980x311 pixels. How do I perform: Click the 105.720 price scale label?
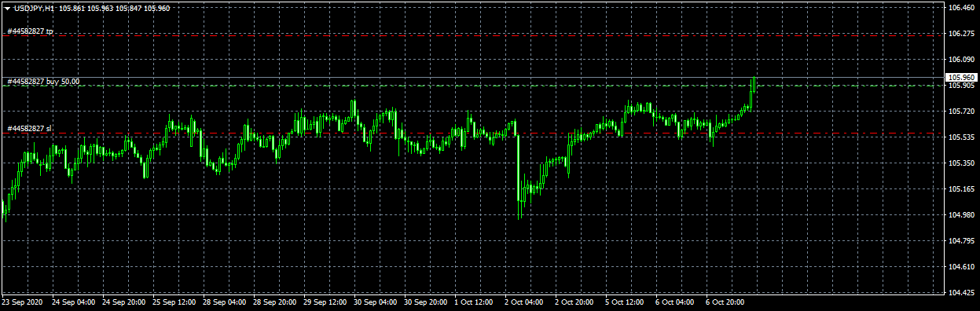click(x=962, y=112)
